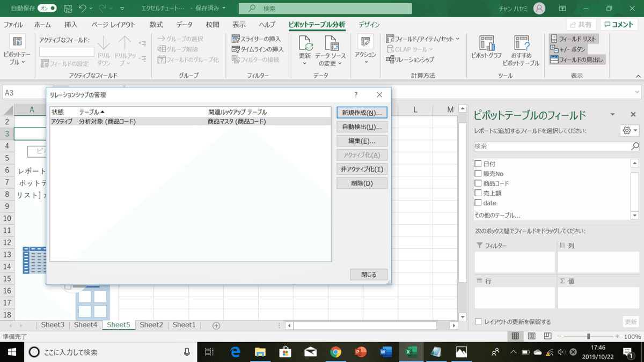The height and width of the screenshot is (362, 644).
Task: Click その他のテーブル... link
Action: point(497,215)
